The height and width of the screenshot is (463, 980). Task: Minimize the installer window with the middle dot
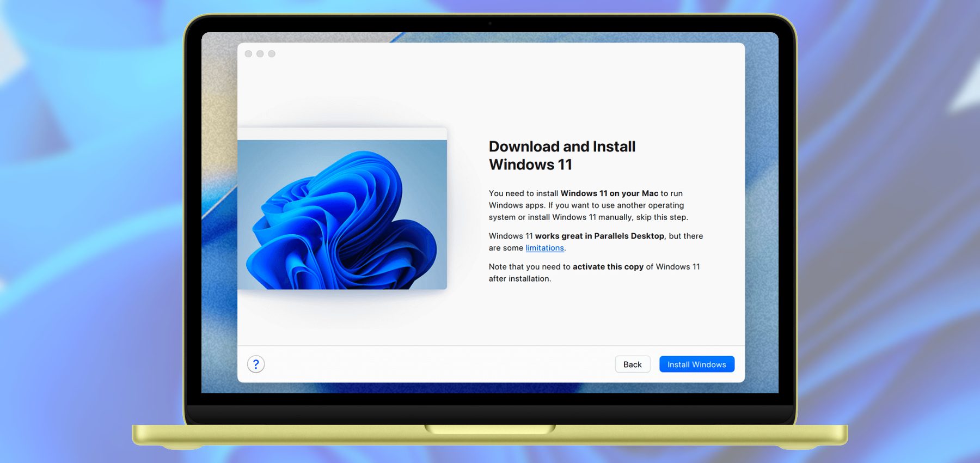point(260,54)
